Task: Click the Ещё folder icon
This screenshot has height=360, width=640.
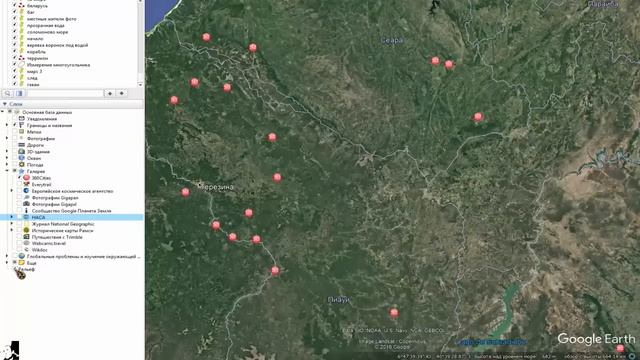Action: coord(22,263)
